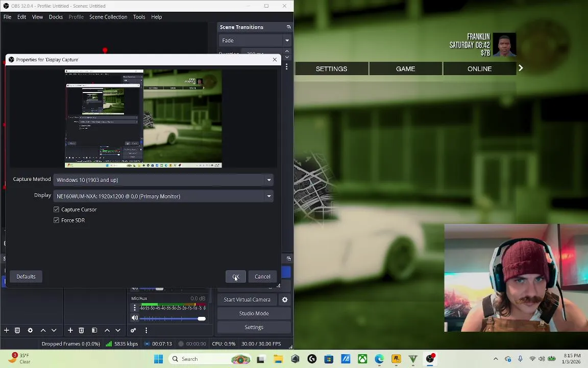
Task: Click the gray recording indicator icon in status bar
Action: 181,343
